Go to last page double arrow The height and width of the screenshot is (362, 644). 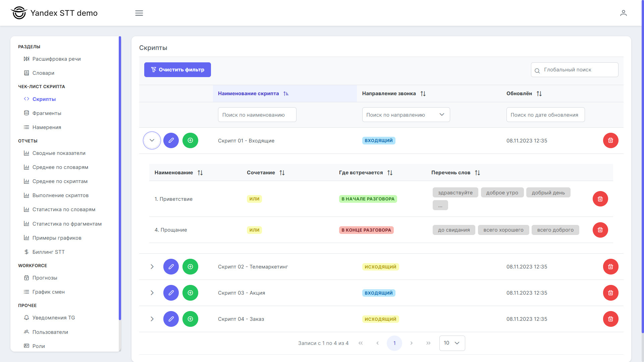coord(428,343)
